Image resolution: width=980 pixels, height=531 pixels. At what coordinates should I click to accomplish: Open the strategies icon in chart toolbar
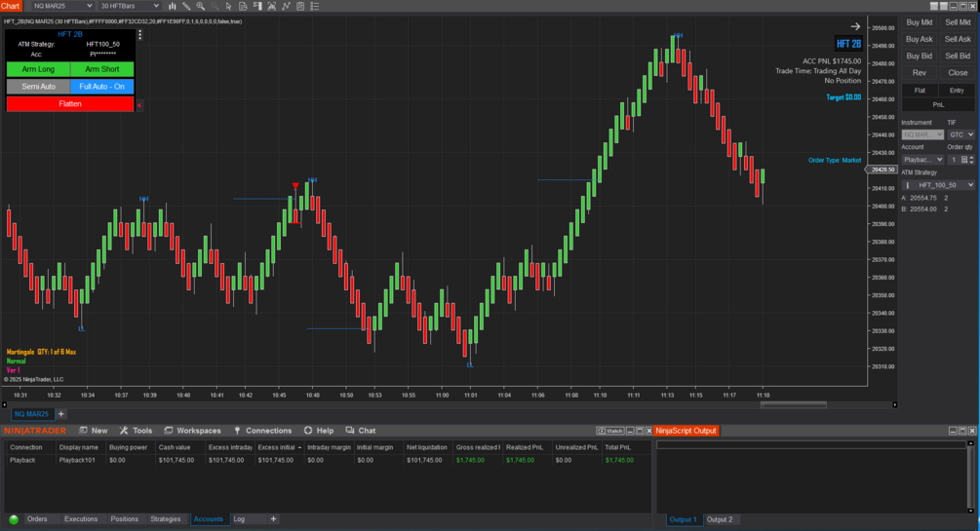[x=300, y=6]
